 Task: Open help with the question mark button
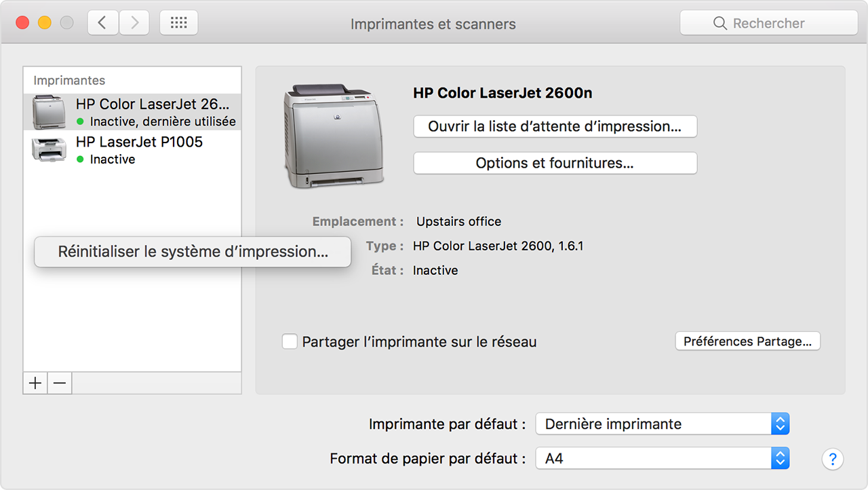(833, 458)
